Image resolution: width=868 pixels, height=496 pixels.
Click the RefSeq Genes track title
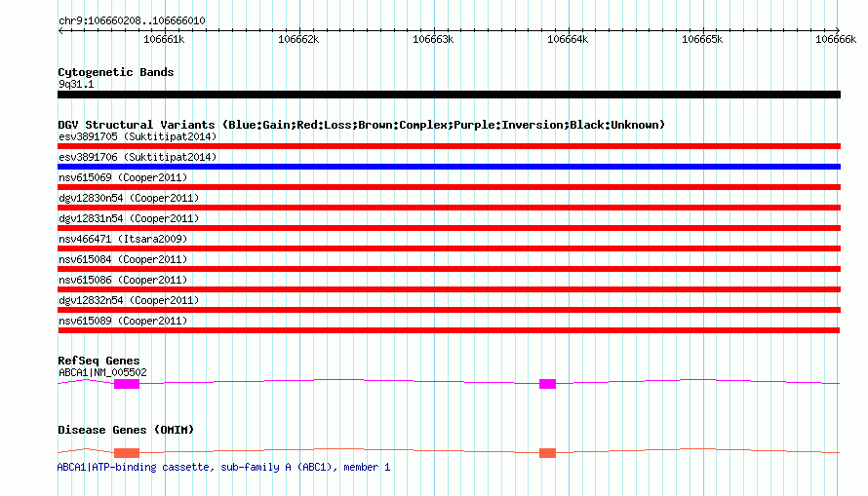pos(99,361)
